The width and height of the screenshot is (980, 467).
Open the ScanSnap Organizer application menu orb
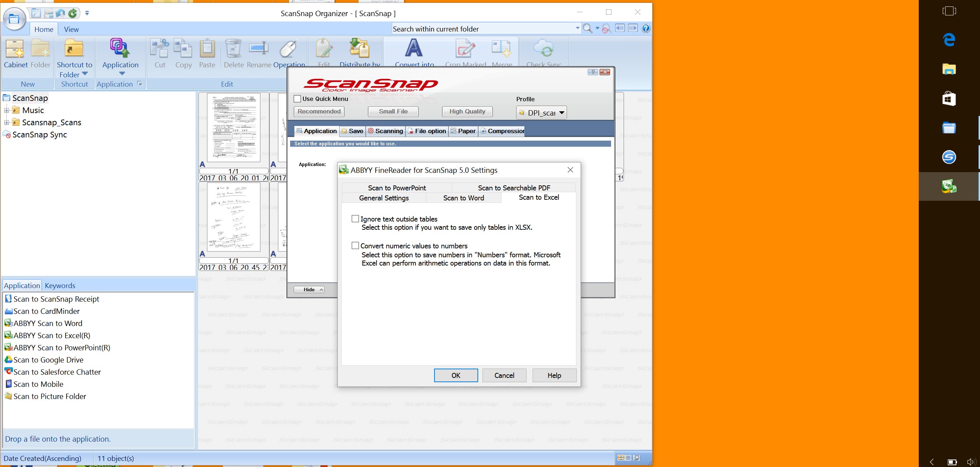pos(14,19)
